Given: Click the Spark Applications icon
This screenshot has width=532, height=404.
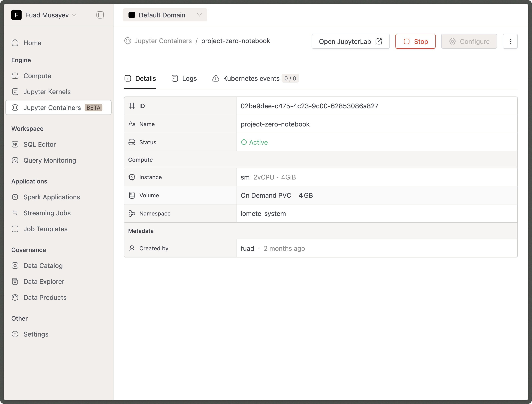Looking at the screenshot, I should coord(15,197).
